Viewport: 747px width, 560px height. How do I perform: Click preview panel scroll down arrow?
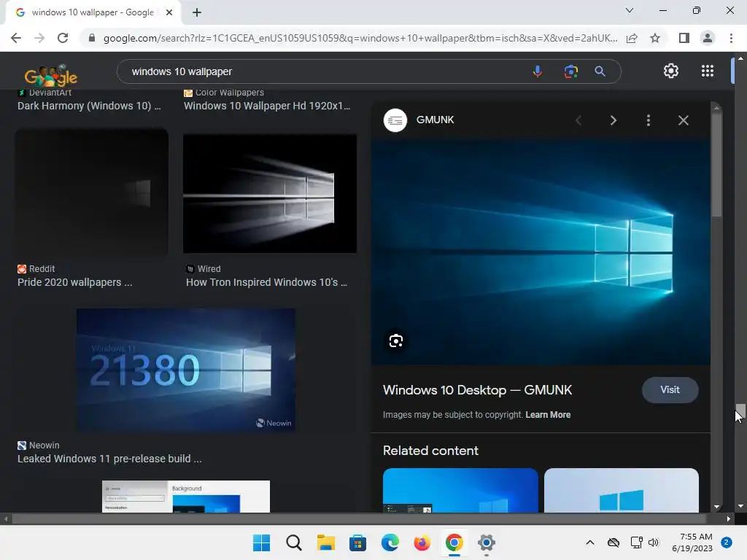coord(716,507)
